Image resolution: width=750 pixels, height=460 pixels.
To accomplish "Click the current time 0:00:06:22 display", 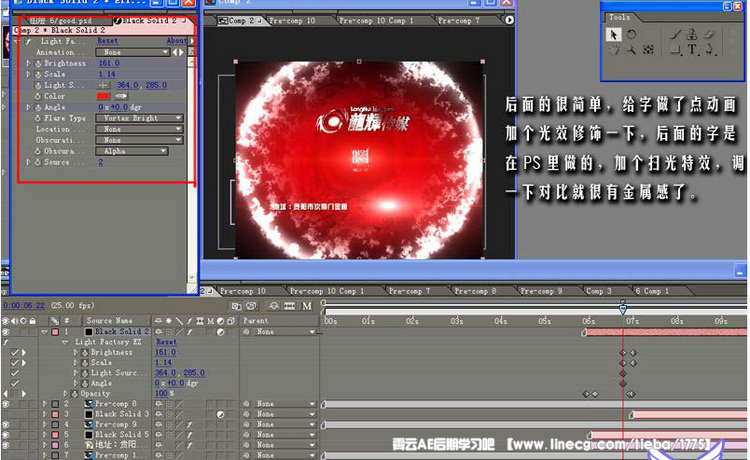I will [x=23, y=306].
